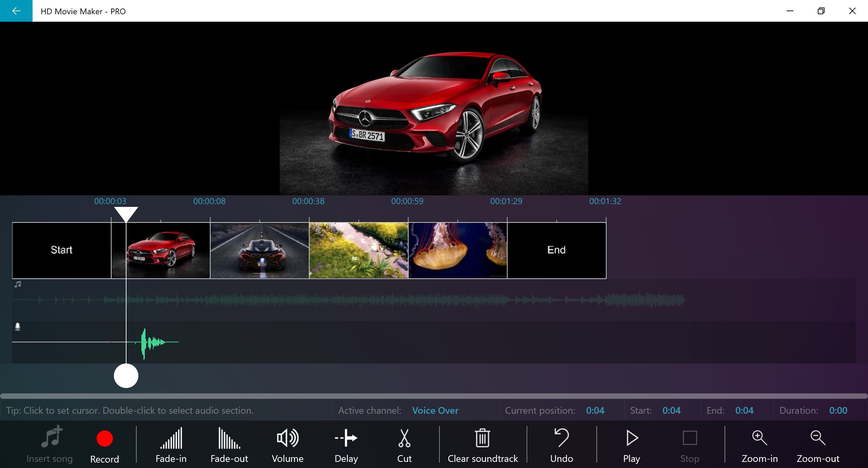Click the horizontal timeline scrollbar
Image resolution: width=868 pixels, height=468 pixels.
click(434, 396)
